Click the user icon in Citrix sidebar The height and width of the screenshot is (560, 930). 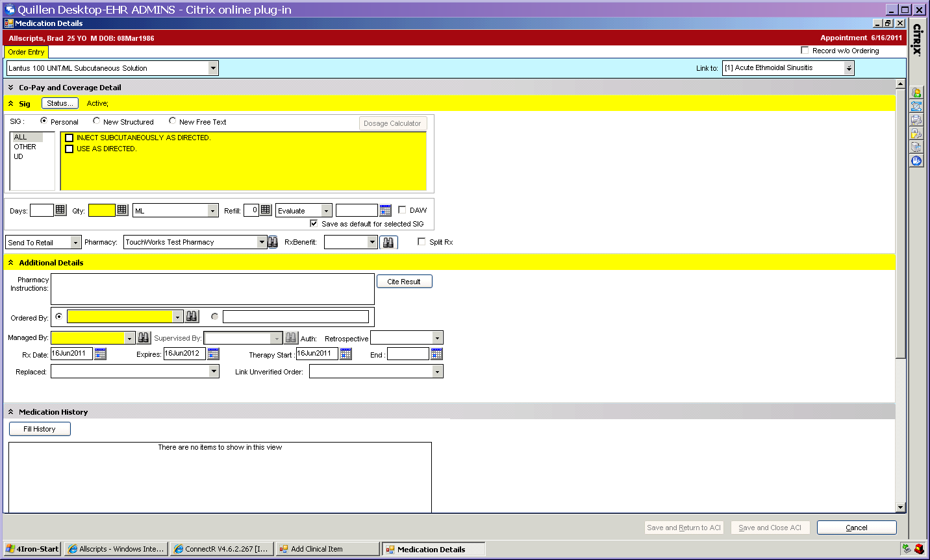[x=916, y=93]
